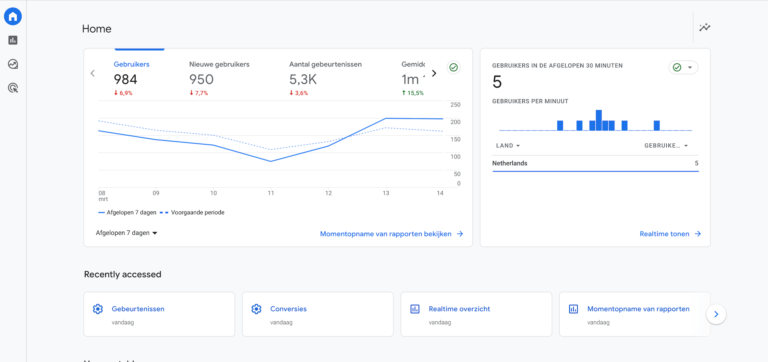This screenshot has height=362, width=768.
Task: Click the 15,5% increase indicator
Action: point(412,93)
